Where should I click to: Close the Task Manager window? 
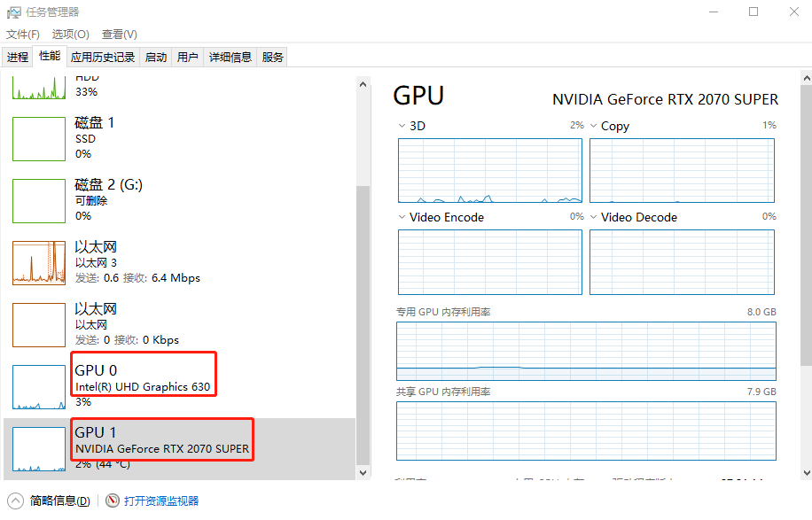pos(794,12)
